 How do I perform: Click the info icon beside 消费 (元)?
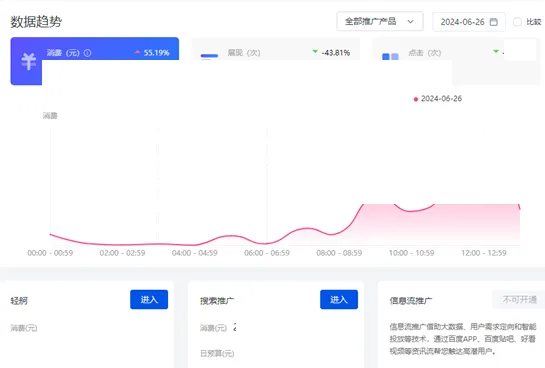coord(88,53)
